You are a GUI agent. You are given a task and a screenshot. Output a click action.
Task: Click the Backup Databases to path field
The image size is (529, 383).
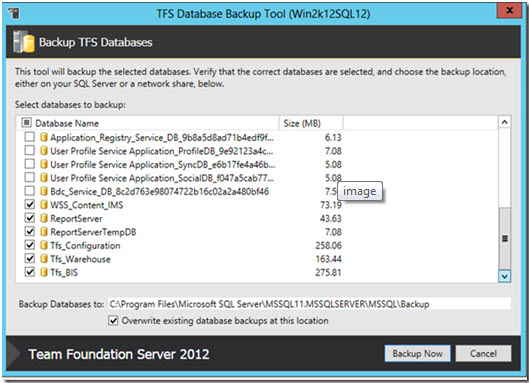[309, 304]
